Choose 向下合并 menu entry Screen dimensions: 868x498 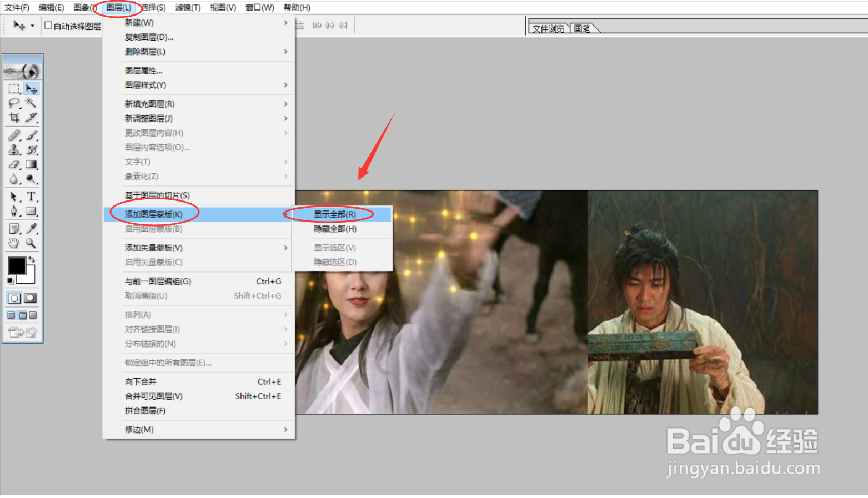click(x=199, y=382)
